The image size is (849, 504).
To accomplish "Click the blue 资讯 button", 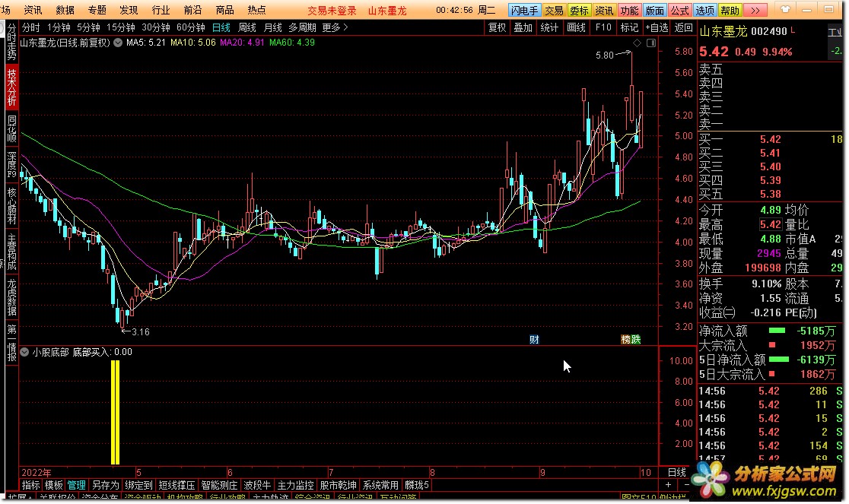I will coord(604,11).
